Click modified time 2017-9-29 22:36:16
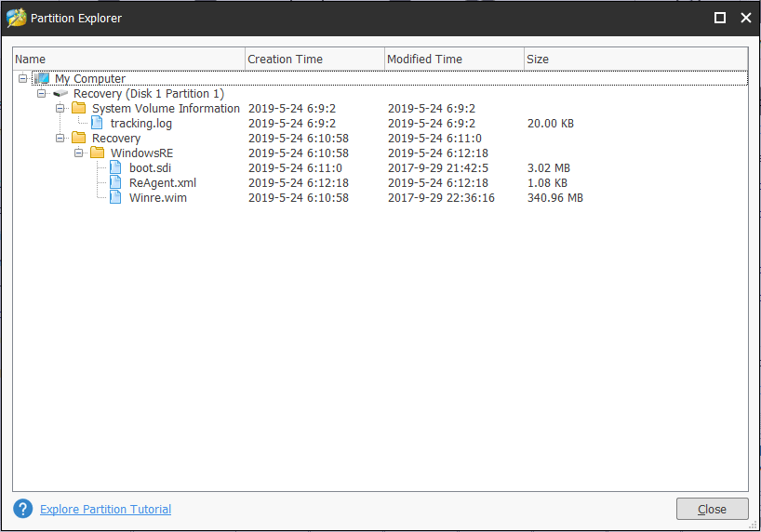 click(441, 197)
